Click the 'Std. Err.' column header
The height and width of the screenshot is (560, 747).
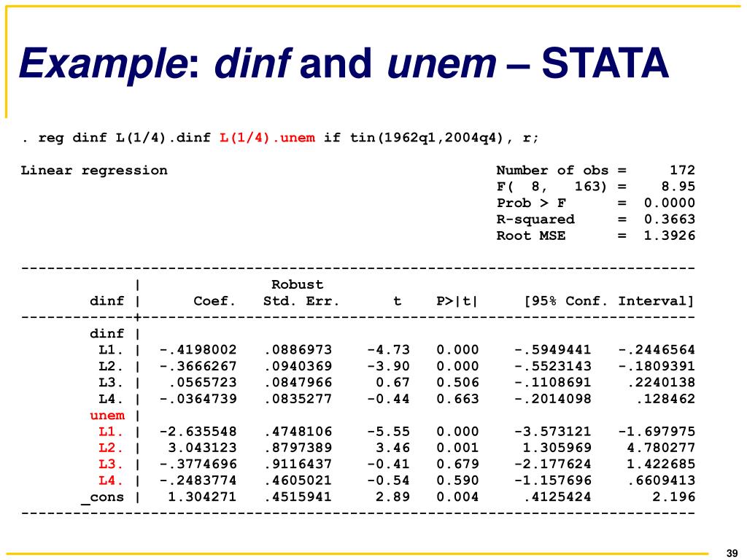[301, 301]
